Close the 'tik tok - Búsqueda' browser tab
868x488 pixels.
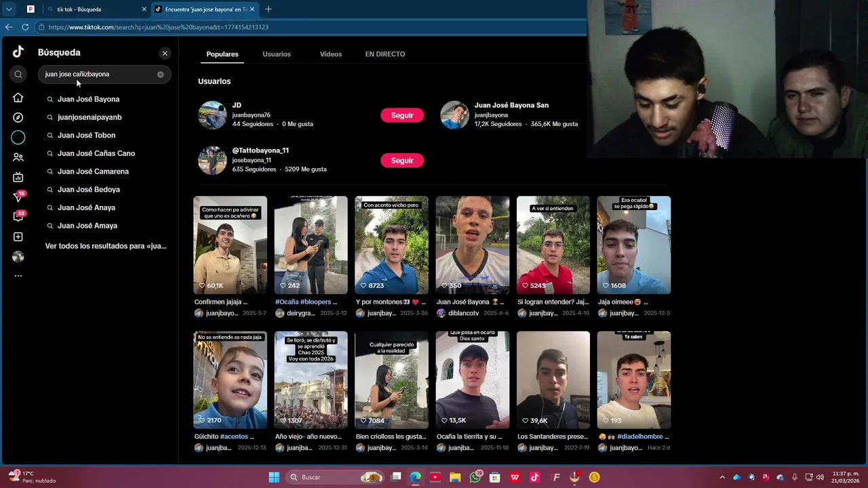tap(144, 9)
